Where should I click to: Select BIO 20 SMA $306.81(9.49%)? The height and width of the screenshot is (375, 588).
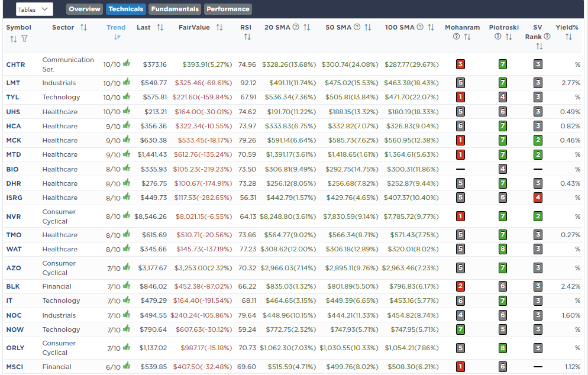point(290,169)
